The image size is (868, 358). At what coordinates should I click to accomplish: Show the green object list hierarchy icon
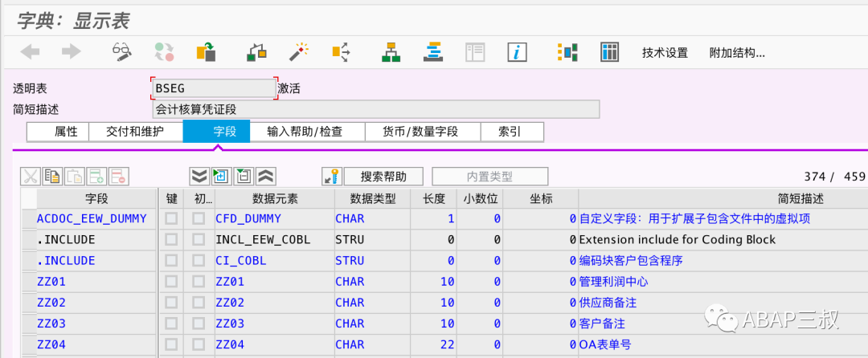391,52
